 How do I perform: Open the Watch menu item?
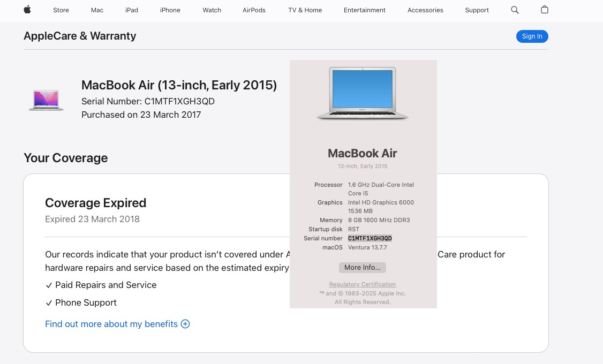pyautogui.click(x=212, y=10)
